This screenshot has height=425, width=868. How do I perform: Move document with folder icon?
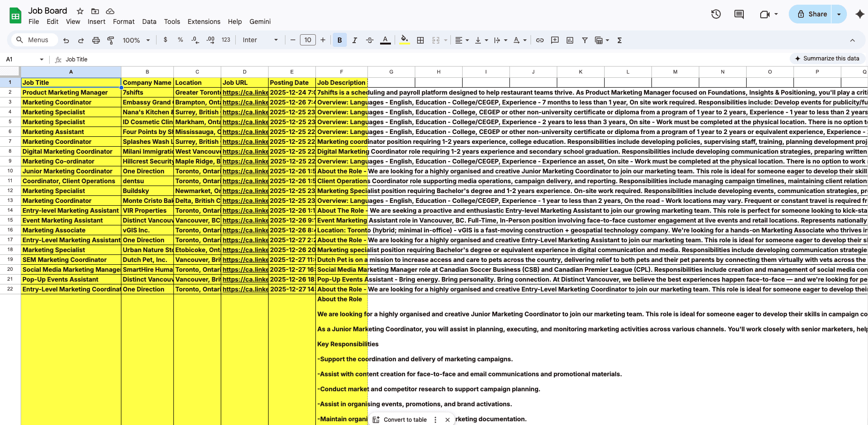click(x=95, y=11)
